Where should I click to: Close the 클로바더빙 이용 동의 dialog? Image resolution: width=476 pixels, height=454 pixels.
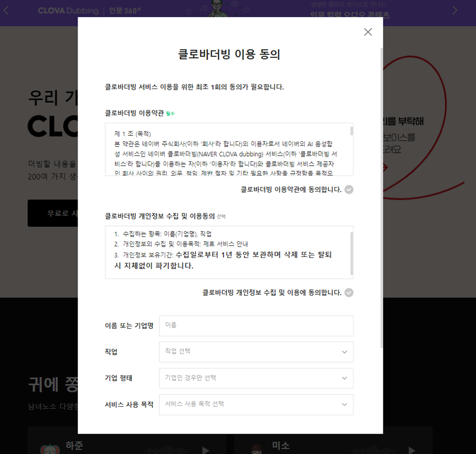[x=368, y=32]
